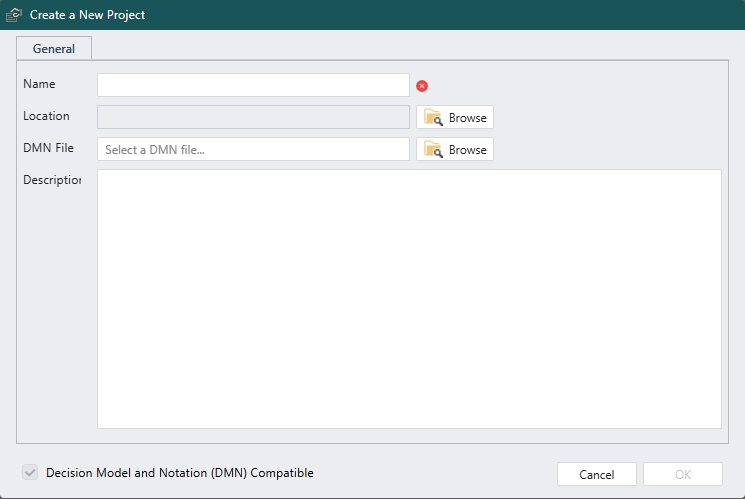Cancel the new project dialog
The image size is (745, 499).
[597, 474]
